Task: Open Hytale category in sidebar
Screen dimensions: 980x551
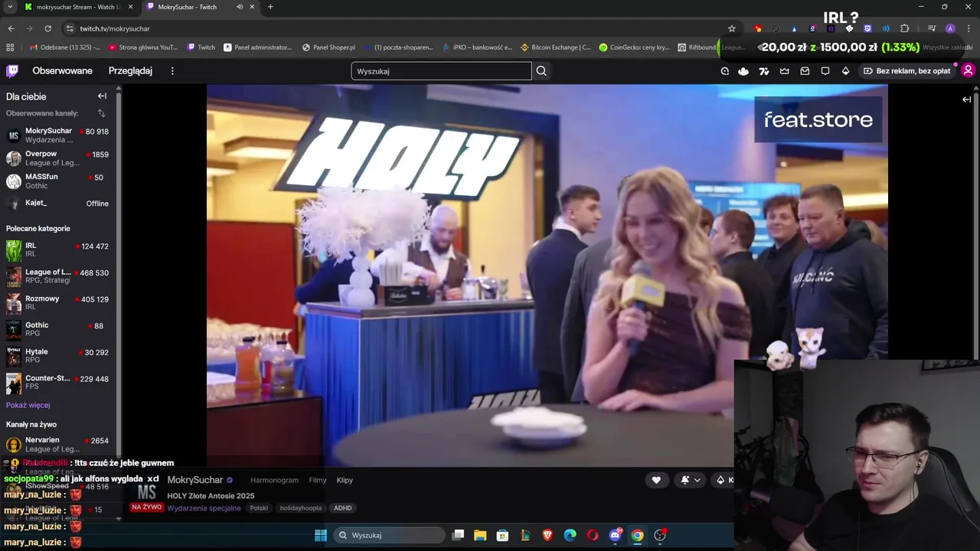Action: pos(57,356)
